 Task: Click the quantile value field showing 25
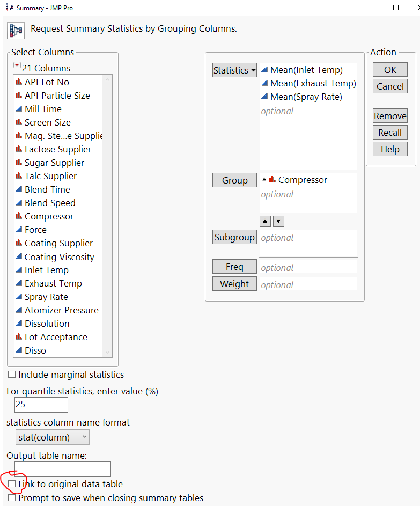41,405
